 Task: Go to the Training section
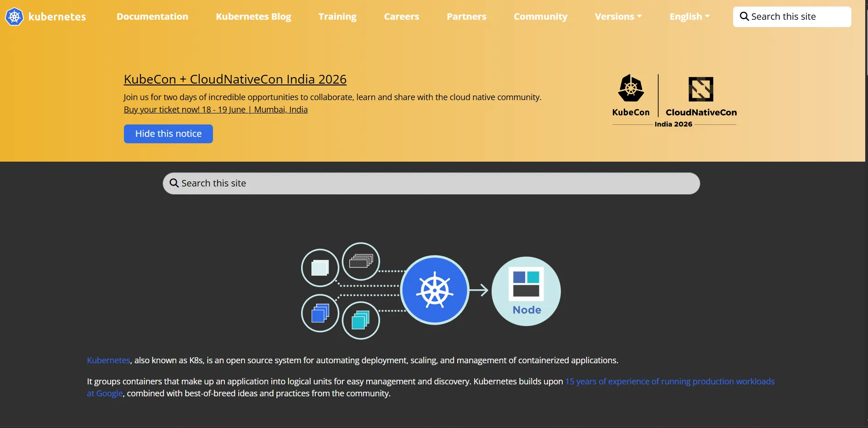(337, 17)
